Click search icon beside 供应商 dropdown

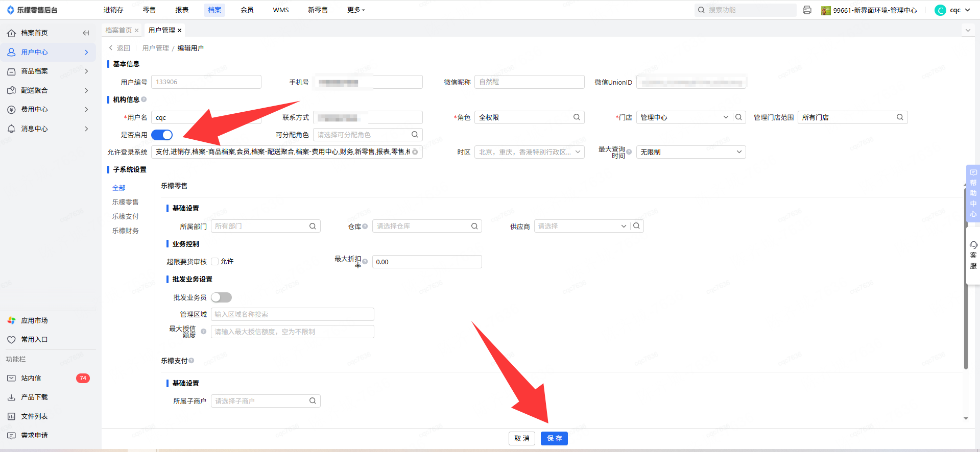[636, 226]
